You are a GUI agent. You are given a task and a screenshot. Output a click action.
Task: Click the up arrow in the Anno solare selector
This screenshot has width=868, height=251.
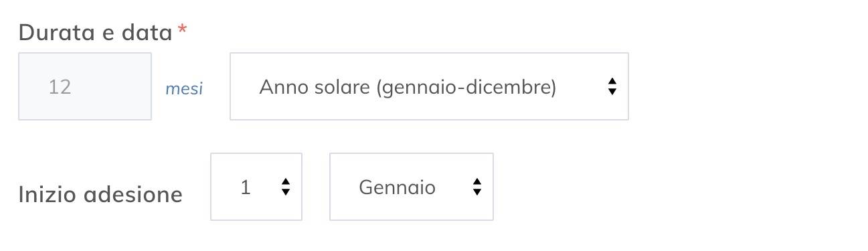point(612,82)
